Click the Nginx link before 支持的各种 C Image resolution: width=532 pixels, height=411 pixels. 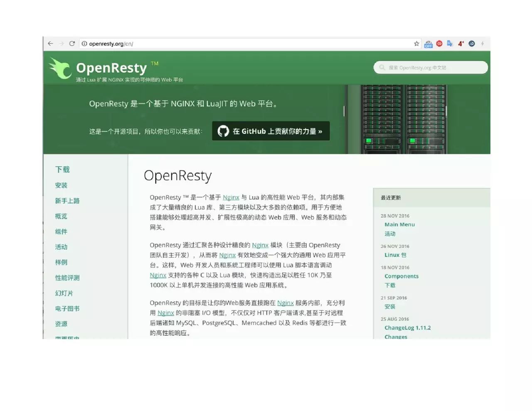click(x=158, y=275)
